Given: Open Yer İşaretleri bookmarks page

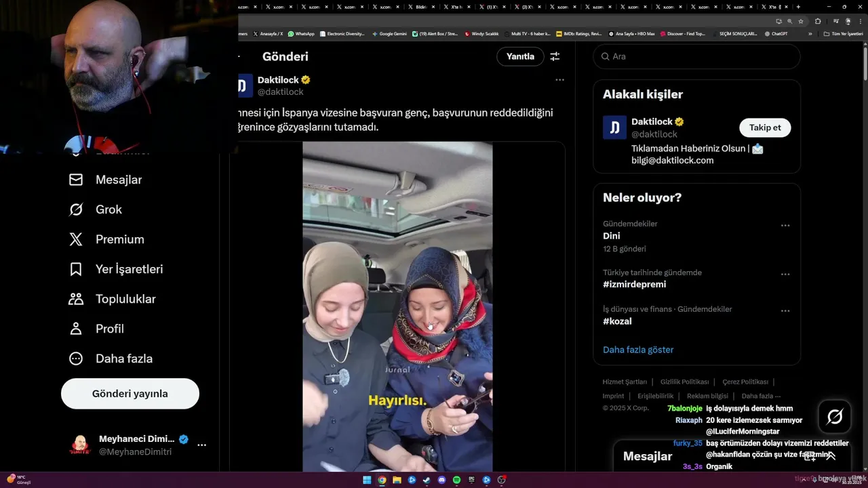Looking at the screenshot, I should [x=116, y=269].
